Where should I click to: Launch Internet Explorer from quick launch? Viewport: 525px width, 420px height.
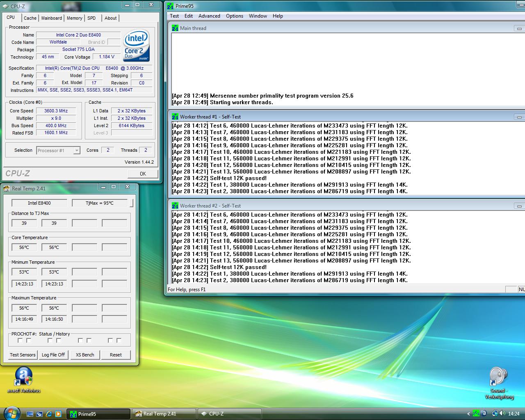pos(49,414)
